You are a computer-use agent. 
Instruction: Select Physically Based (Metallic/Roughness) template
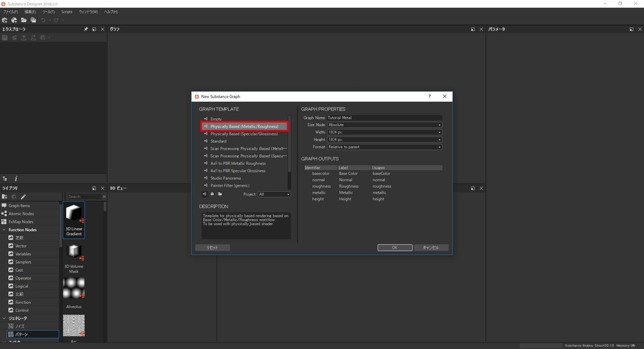coord(245,126)
